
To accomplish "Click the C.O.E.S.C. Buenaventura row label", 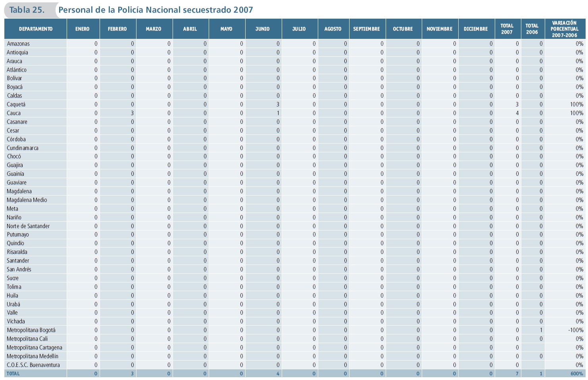I will 33,365.
